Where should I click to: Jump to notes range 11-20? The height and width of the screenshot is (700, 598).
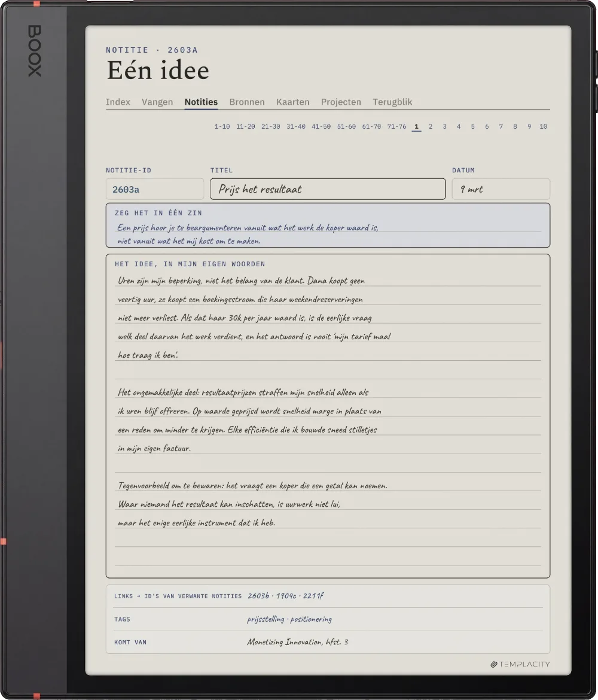tap(245, 126)
